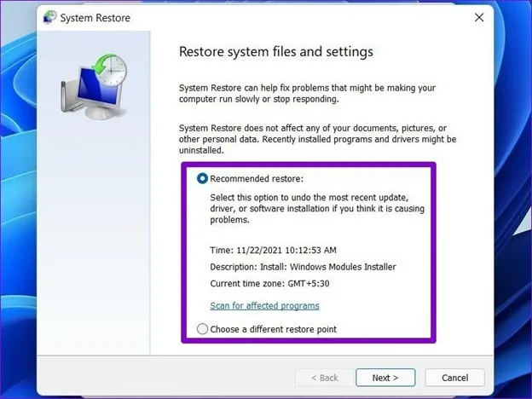Click the empty blue side panel below illustration
The height and width of the screenshot is (399, 532).
(94, 256)
